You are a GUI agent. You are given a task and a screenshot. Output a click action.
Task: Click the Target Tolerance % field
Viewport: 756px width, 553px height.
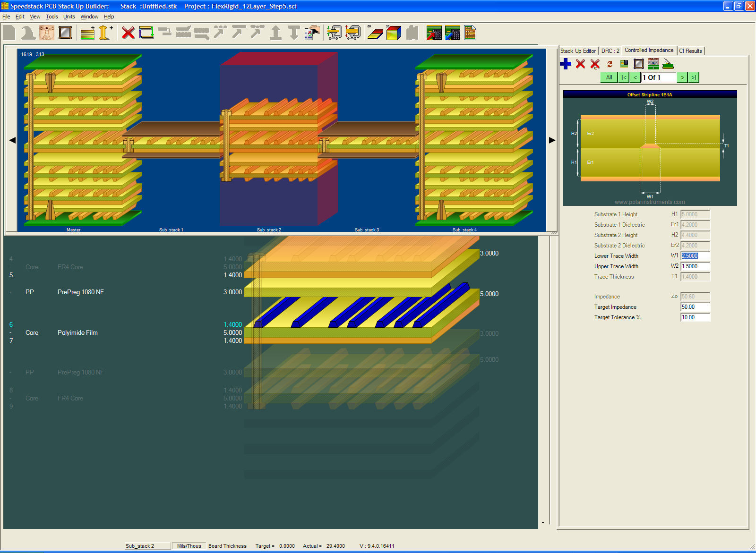coord(695,317)
